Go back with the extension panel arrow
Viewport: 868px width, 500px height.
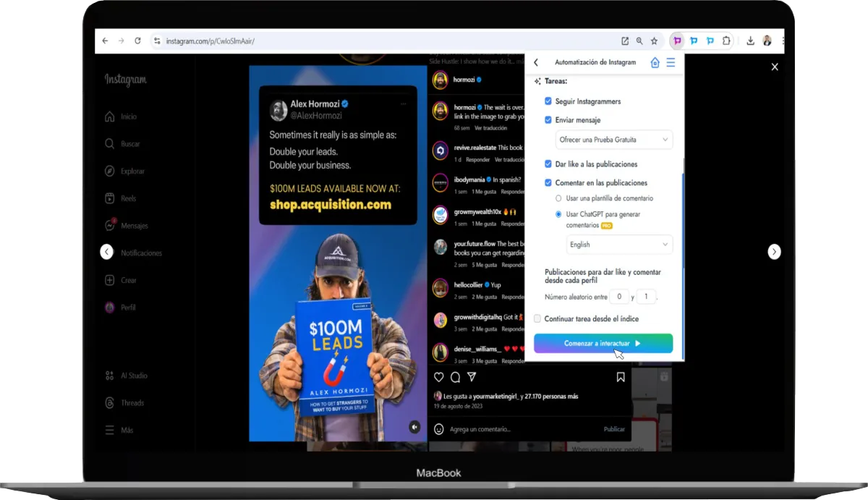point(536,62)
